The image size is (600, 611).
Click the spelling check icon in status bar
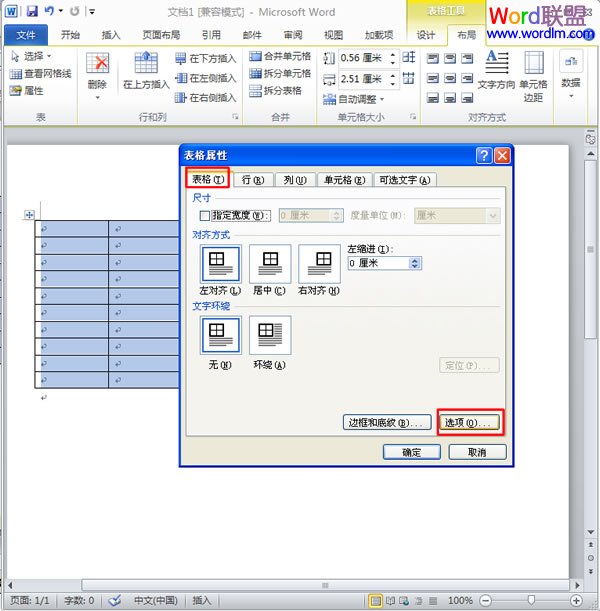click(x=115, y=600)
